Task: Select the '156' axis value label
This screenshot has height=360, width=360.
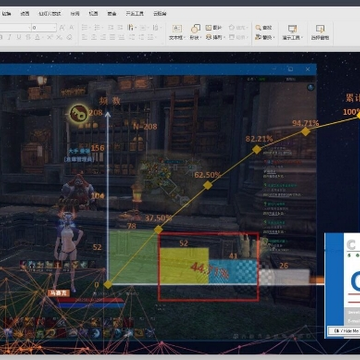Action: tap(97, 148)
